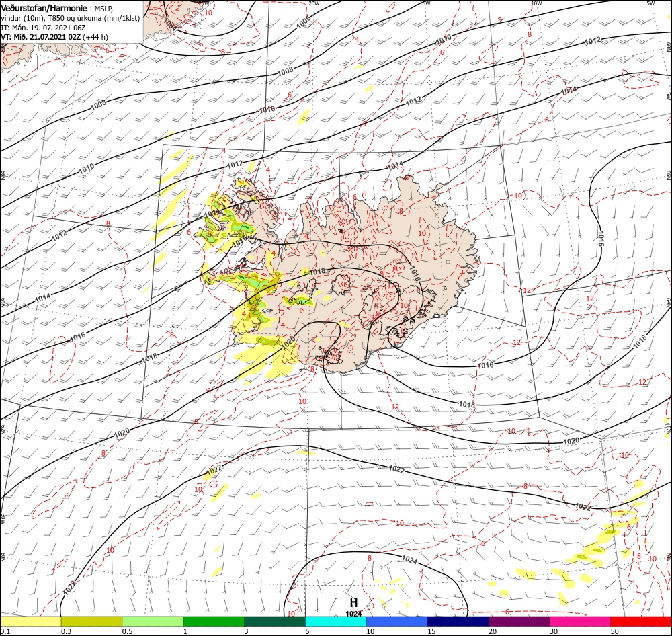Click the 20 legend scale number
The width and height of the screenshot is (672, 636).
[493, 631]
